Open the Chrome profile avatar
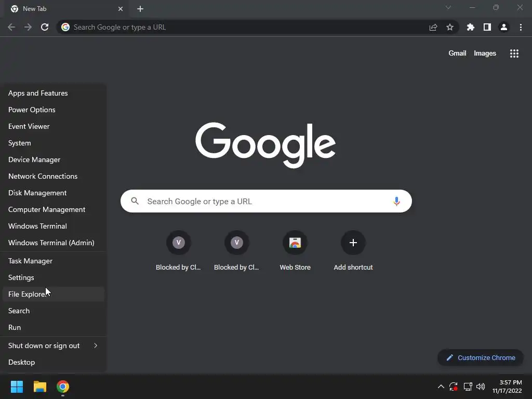This screenshot has width=532, height=399. 504,27
